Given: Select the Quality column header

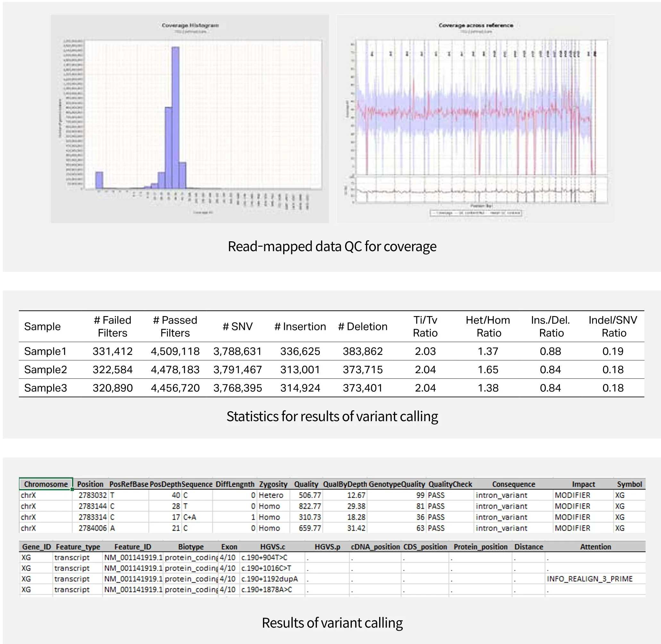Looking at the screenshot, I should 306,484.
